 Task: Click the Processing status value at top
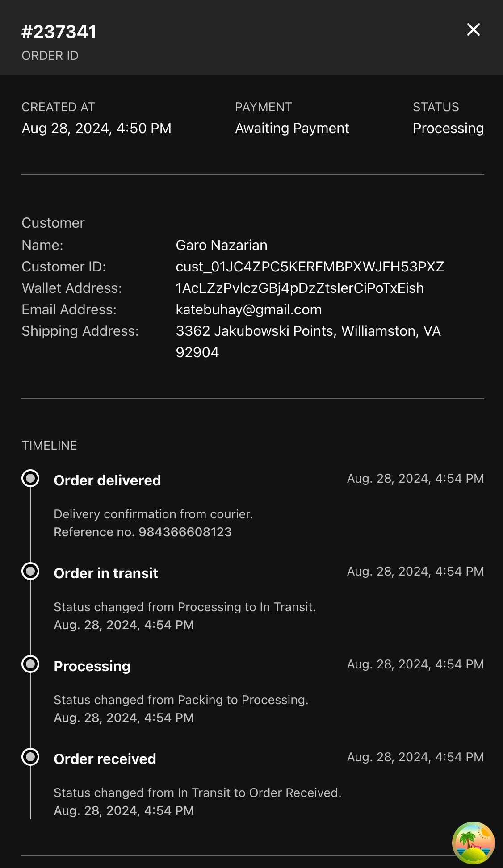point(448,129)
